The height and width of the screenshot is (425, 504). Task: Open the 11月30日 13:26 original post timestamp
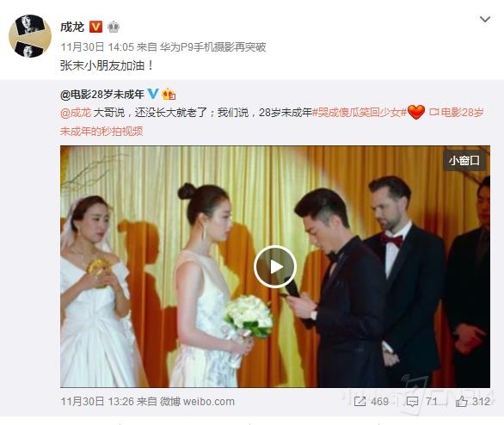(x=97, y=402)
